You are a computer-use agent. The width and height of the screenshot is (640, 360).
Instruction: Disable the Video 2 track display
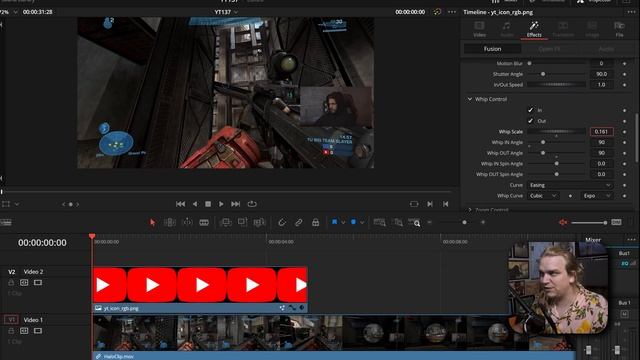pos(38,282)
